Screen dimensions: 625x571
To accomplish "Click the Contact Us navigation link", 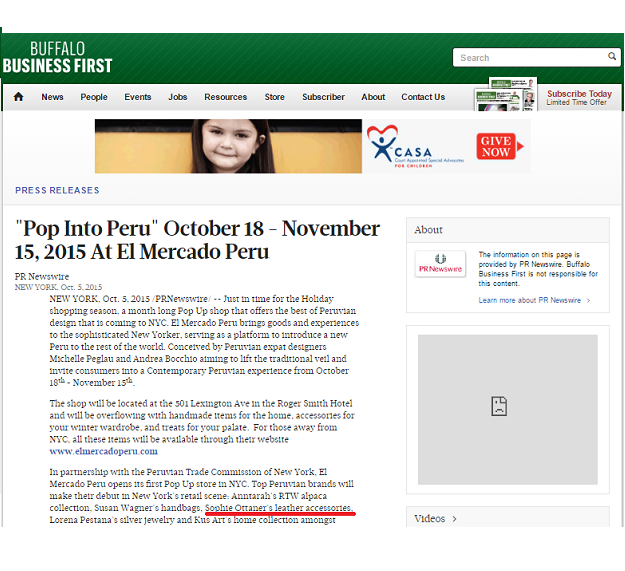I will pos(423,97).
